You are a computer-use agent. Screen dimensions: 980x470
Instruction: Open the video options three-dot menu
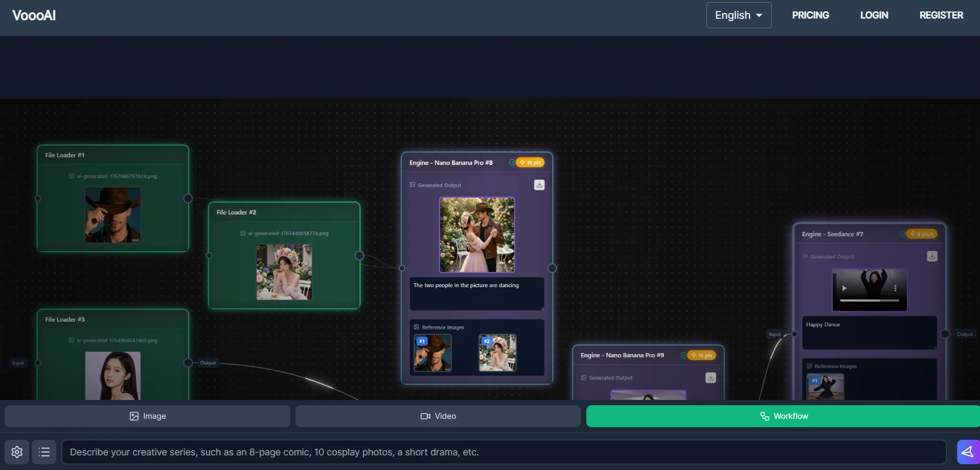click(x=895, y=288)
